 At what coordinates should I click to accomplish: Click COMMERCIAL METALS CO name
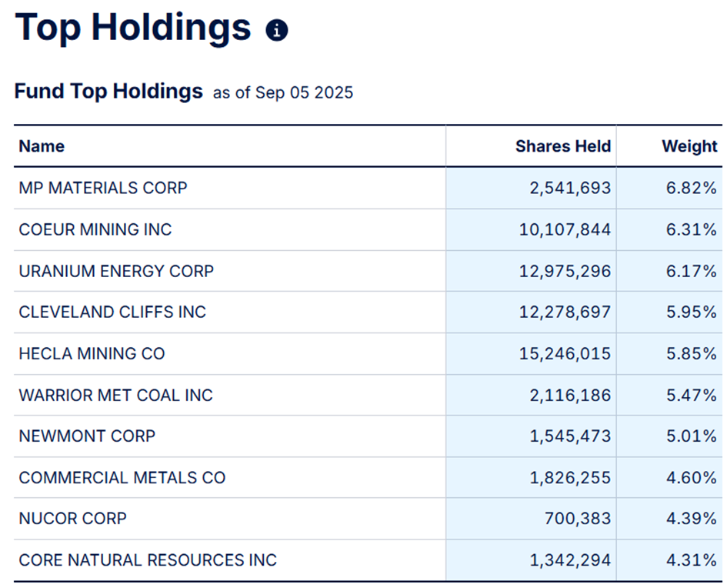point(122,478)
